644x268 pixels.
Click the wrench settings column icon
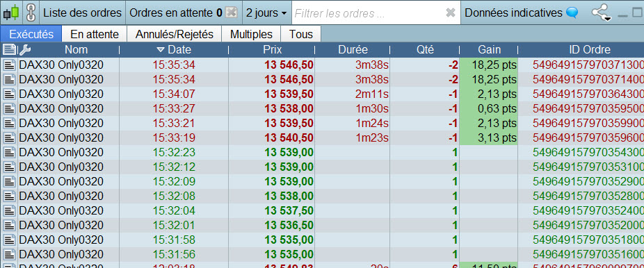tap(25, 50)
